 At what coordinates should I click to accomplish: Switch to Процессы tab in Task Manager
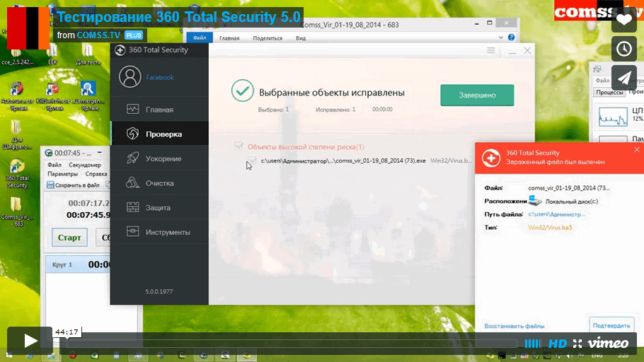[x=609, y=93]
